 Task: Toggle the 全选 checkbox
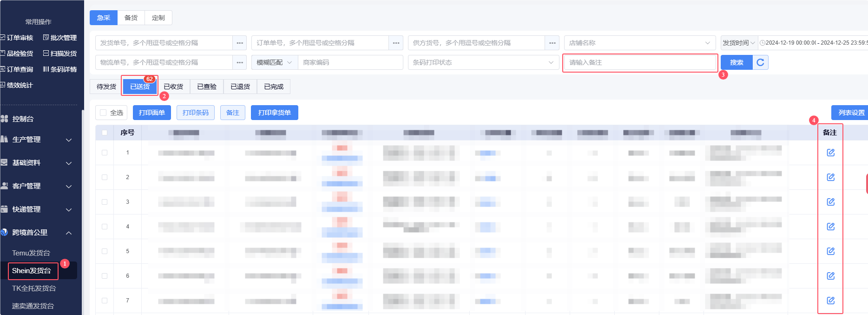103,113
